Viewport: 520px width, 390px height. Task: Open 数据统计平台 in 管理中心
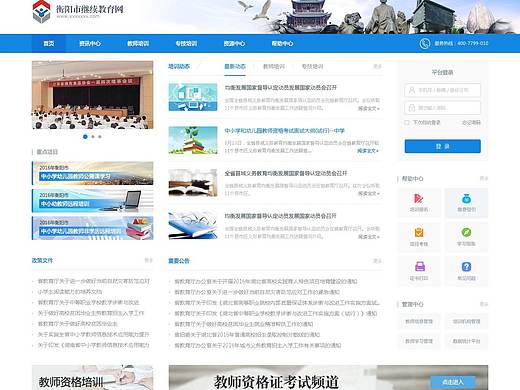466,341
